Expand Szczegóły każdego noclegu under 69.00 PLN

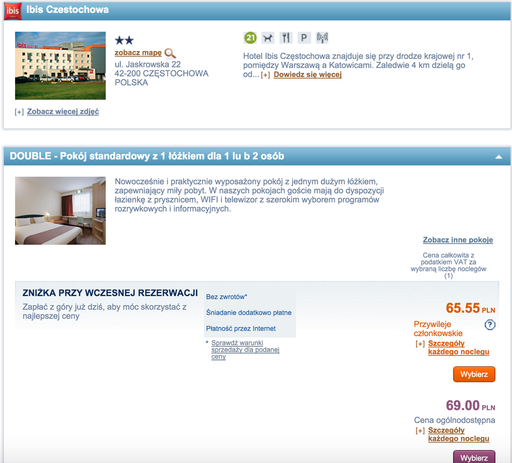[x=459, y=434]
